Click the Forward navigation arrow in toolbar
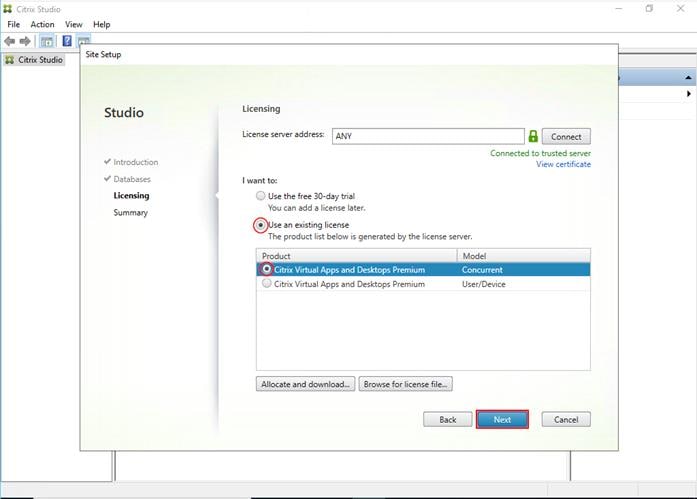Screen dimensions: 697x499 25,41
